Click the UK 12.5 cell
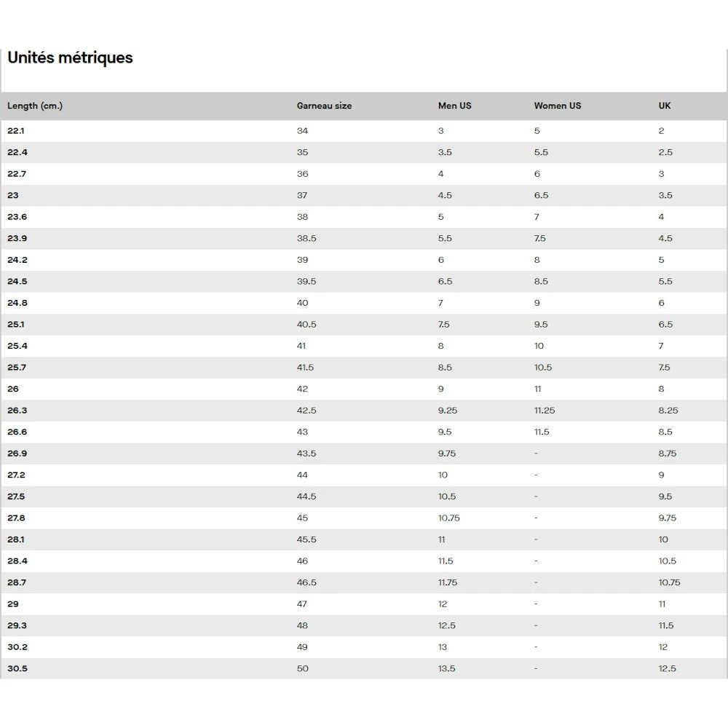 [x=667, y=669]
